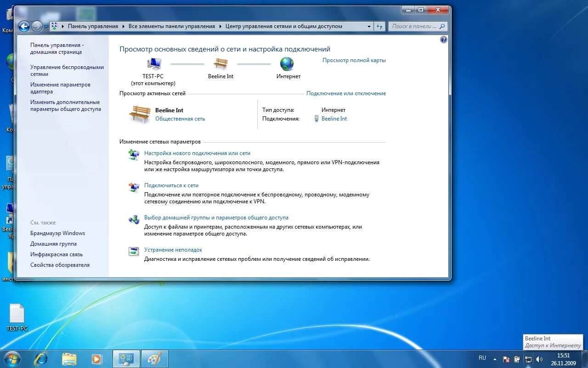
Task: Open 'Настройка нового подключения или сети'
Action: click(x=197, y=153)
